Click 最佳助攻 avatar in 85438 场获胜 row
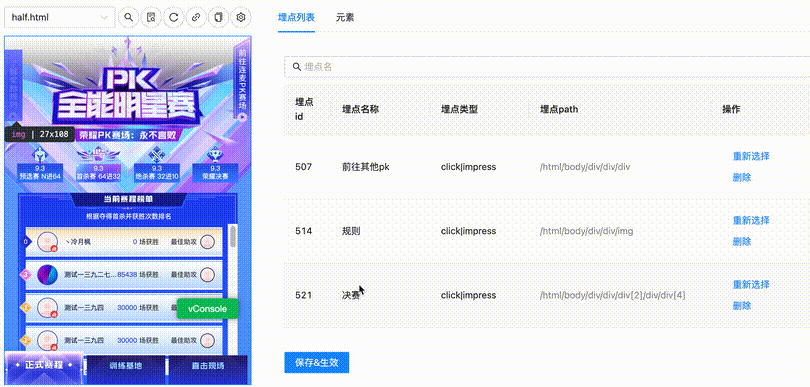The width and height of the screenshot is (810, 387). pos(207,275)
